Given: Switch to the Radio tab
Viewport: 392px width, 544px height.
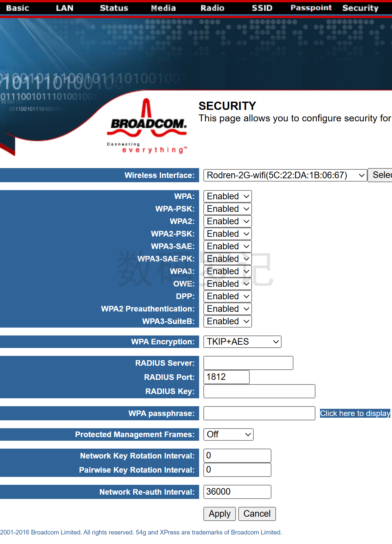Looking at the screenshot, I should [x=212, y=8].
